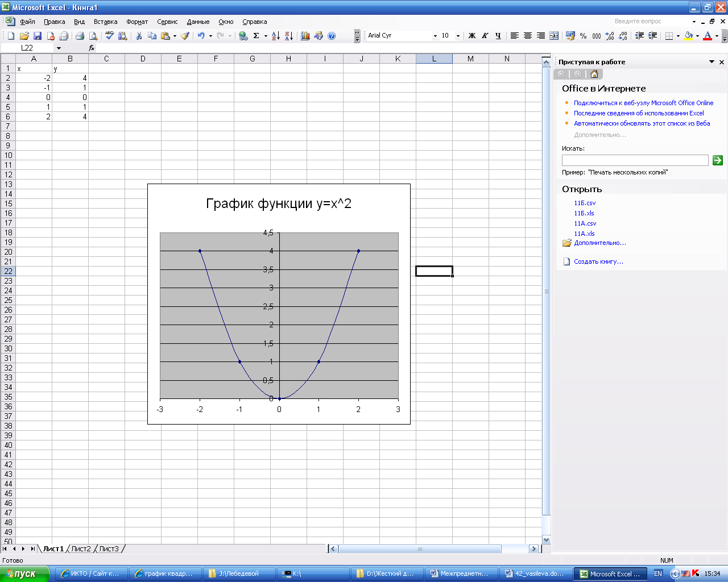728x582 pixels.
Task: Click the Merge and Center icon
Action: (x=554, y=36)
